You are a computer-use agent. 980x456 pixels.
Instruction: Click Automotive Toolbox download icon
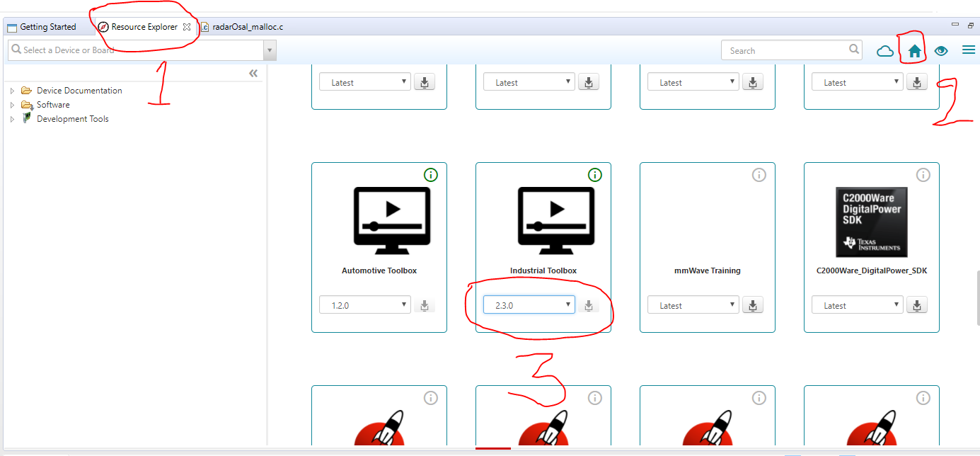point(424,305)
